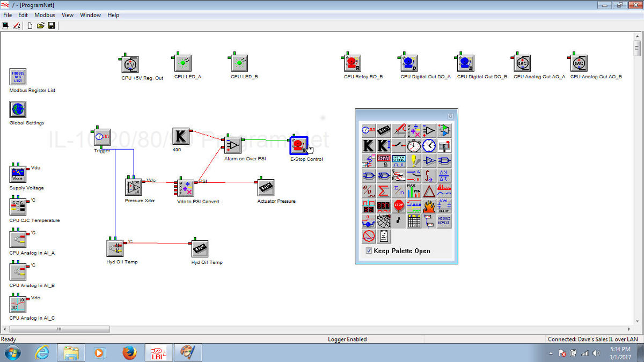Select the K constant block in the palette
This screenshot has width=644, height=362.
(367, 145)
